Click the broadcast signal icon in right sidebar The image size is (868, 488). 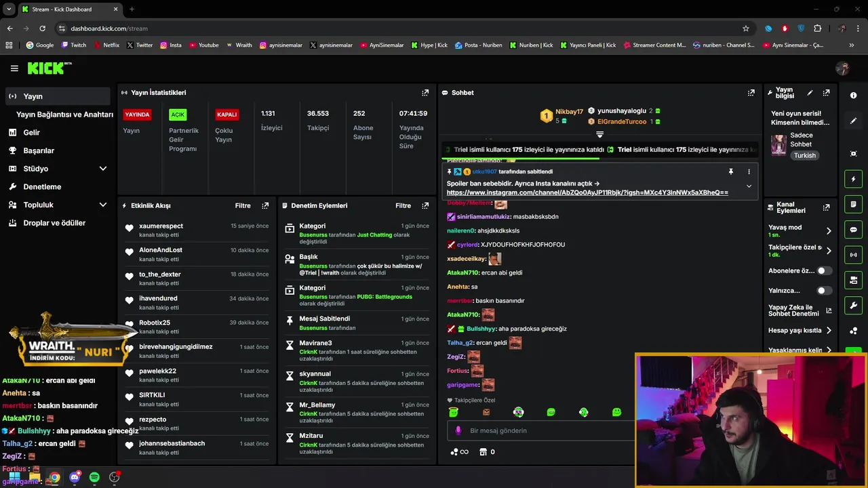[x=853, y=255]
